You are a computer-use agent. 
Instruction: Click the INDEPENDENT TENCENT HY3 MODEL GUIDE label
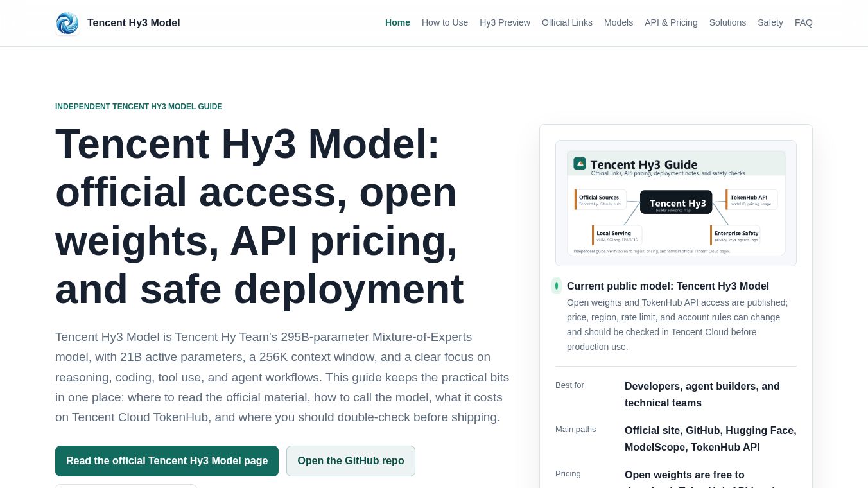click(139, 107)
